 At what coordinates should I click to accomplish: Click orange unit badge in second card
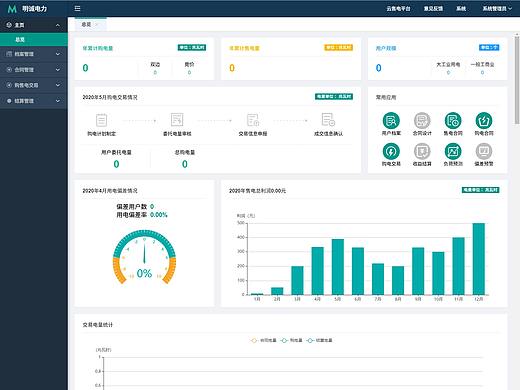pos(338,48)
